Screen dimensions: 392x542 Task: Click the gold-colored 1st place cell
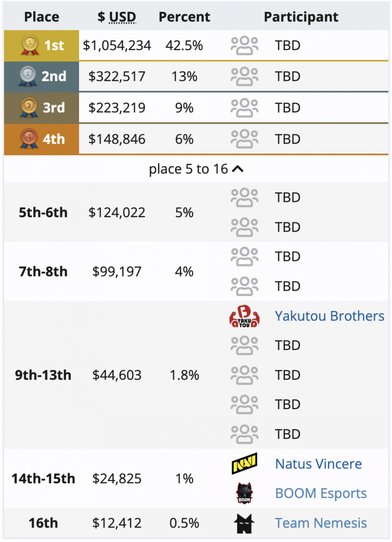coord(42,46)
